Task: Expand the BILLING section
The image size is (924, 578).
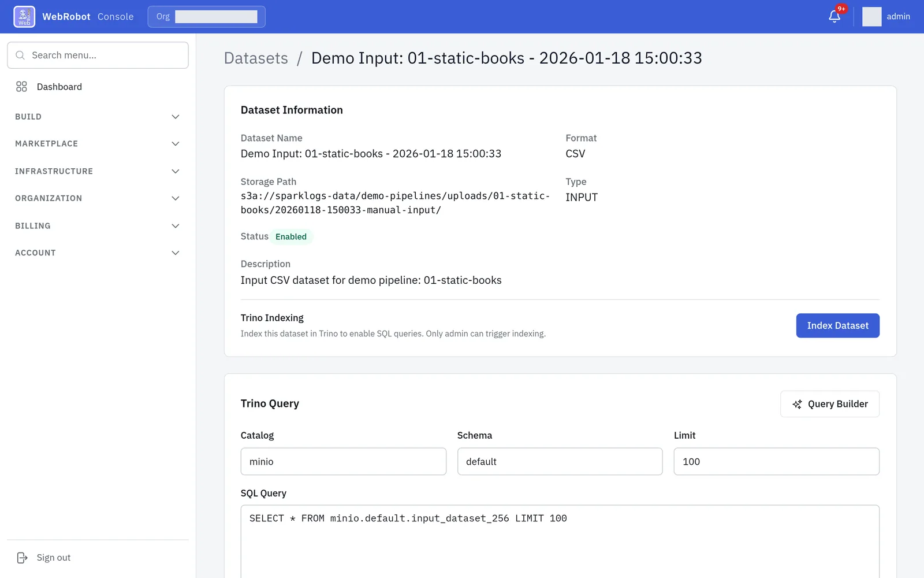Action: click(98, 226)
